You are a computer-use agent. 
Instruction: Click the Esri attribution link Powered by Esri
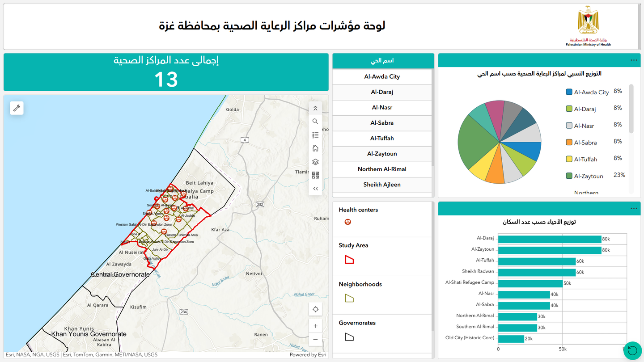307,354
